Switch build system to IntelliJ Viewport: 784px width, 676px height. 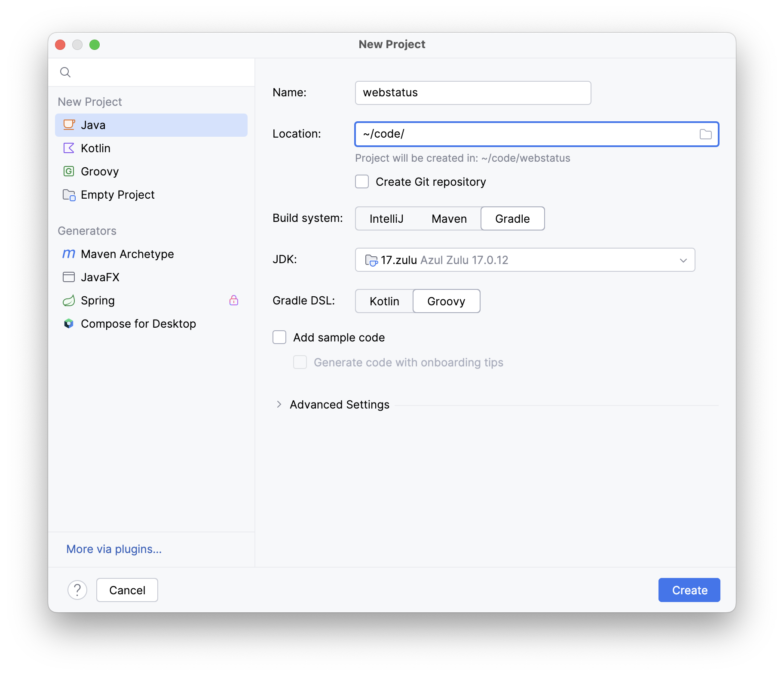pos(386,218)
